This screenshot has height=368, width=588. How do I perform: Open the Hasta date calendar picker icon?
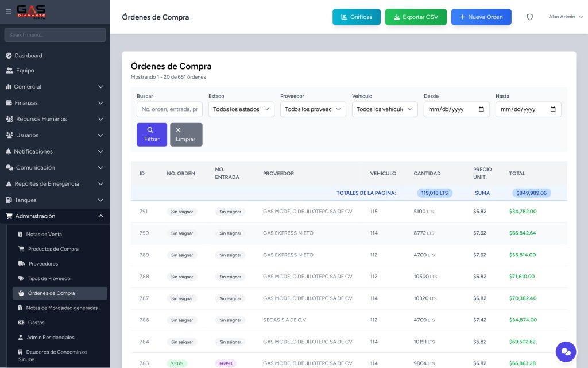pos(553,109)
